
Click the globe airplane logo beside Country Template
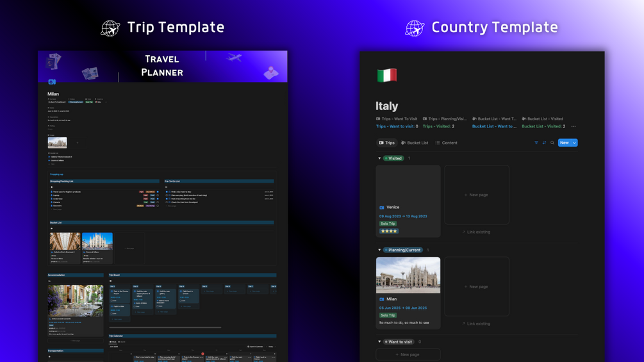415,28
